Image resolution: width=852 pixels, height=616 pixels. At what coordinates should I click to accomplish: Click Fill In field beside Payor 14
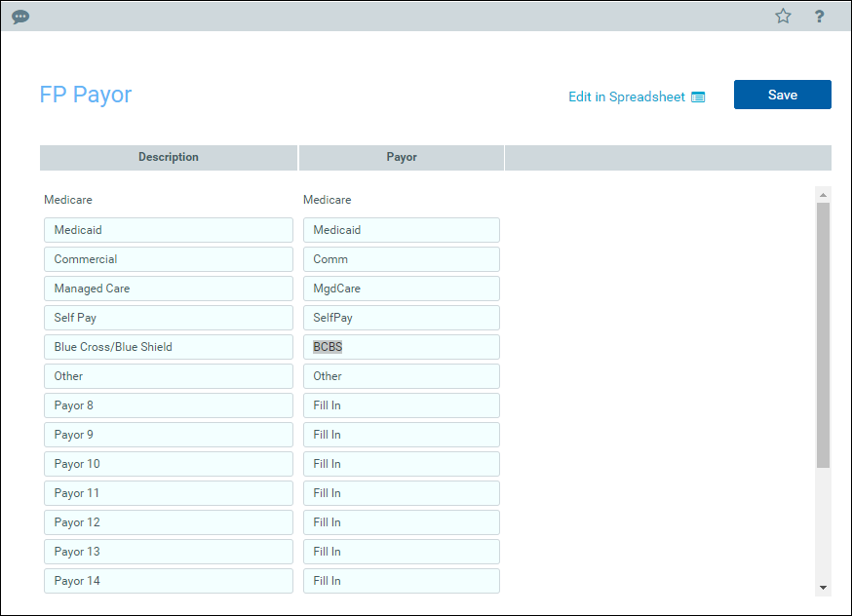point(402,581)
